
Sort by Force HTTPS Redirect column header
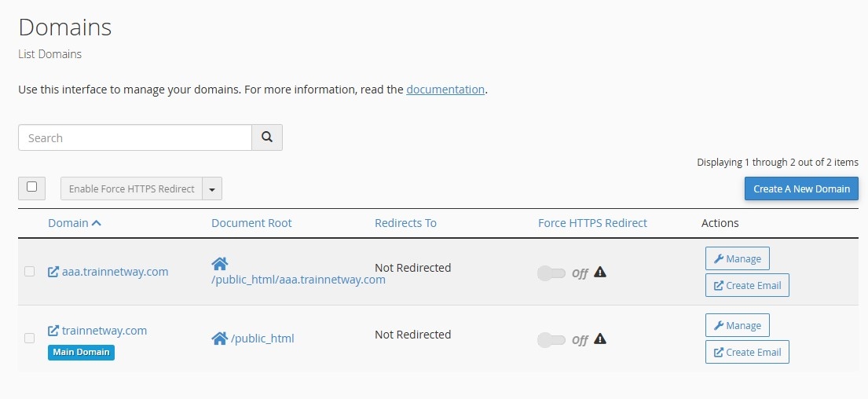592,223
